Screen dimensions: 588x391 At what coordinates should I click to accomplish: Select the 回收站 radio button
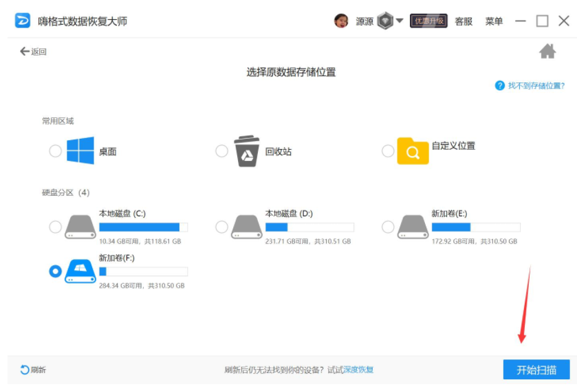221,151
